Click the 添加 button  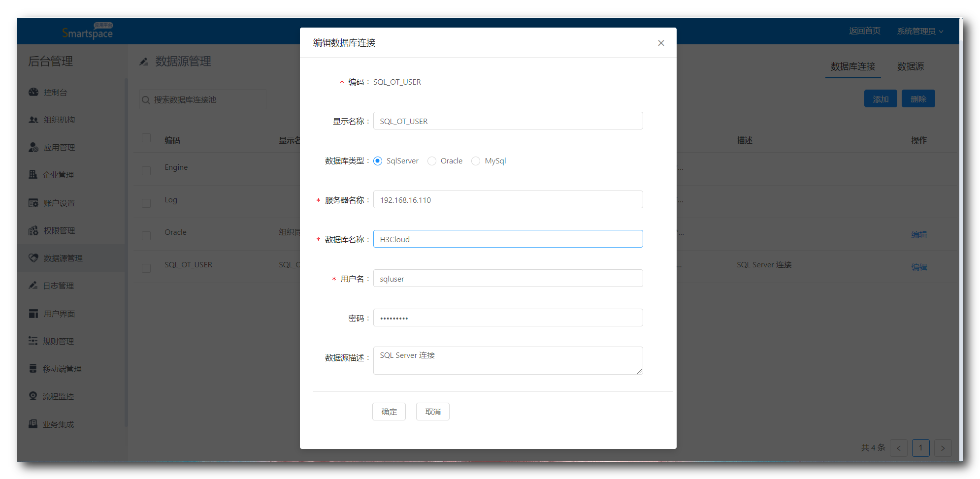(881, 99)
